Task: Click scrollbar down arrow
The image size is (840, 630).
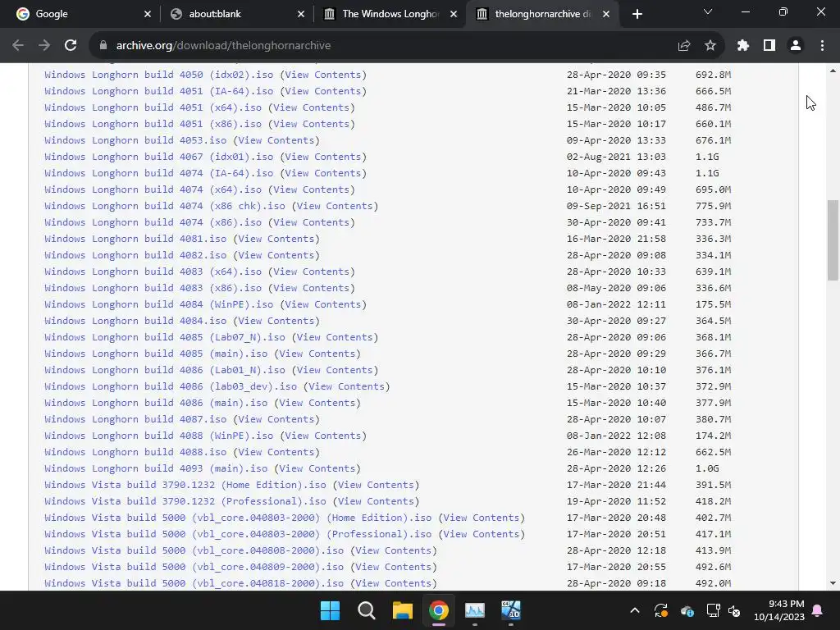Action: (x=833, y=583)
